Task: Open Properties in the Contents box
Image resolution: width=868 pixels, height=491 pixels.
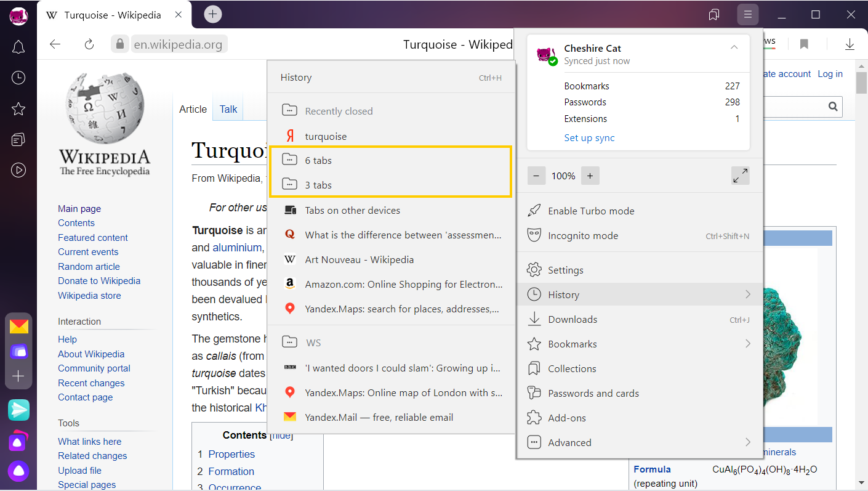Action: pyautogui.click(x=231, y=454)
